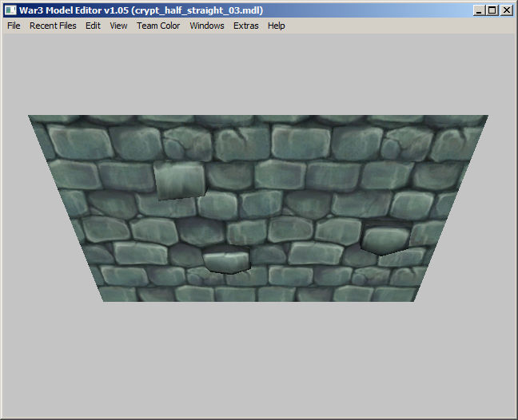Open the View menu
This screenshot has width=518, height=420.
point(118,26)
